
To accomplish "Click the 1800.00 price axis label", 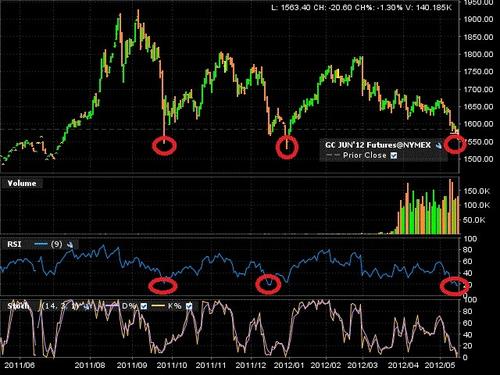I will pos(478,54).
